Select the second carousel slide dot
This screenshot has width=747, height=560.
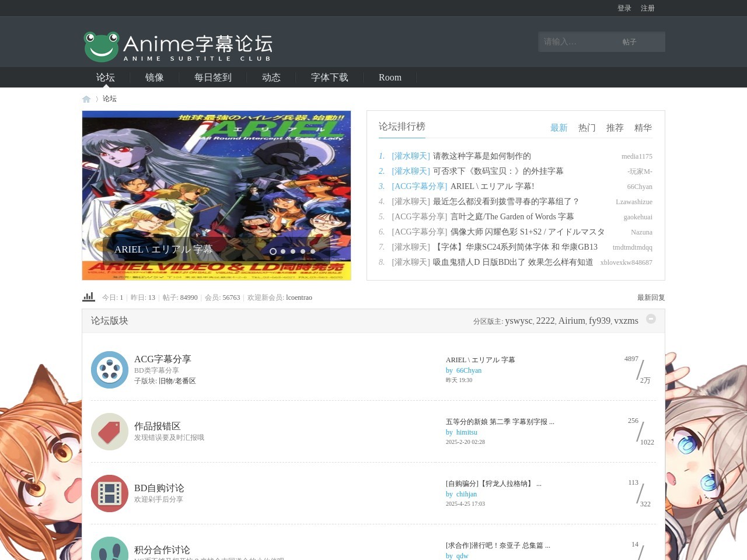point(283,251)
